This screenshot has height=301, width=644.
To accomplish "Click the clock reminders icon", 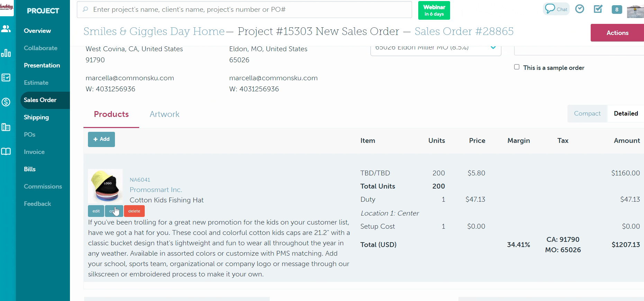I will coord(580,9).
